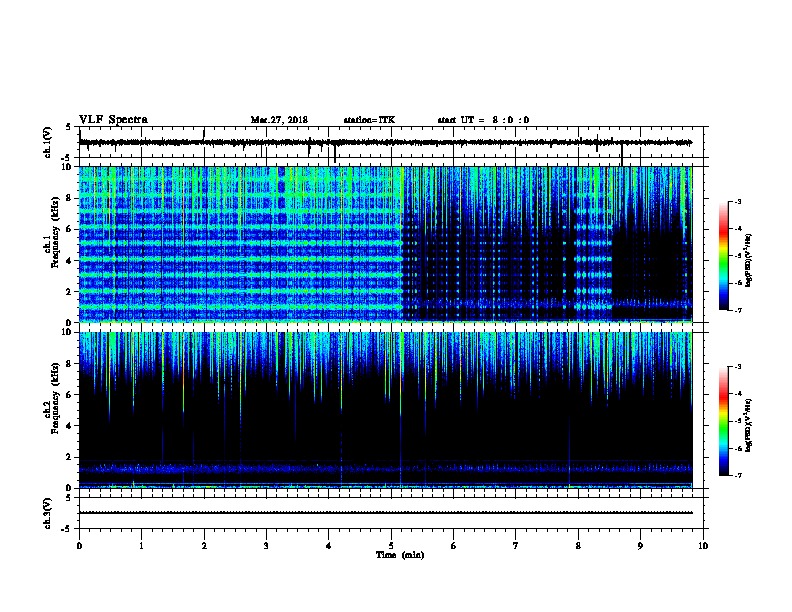Click the ch.1 voltage waveform trace panel
The width and height of the screenshot is (792, 612).
point(391,142)
